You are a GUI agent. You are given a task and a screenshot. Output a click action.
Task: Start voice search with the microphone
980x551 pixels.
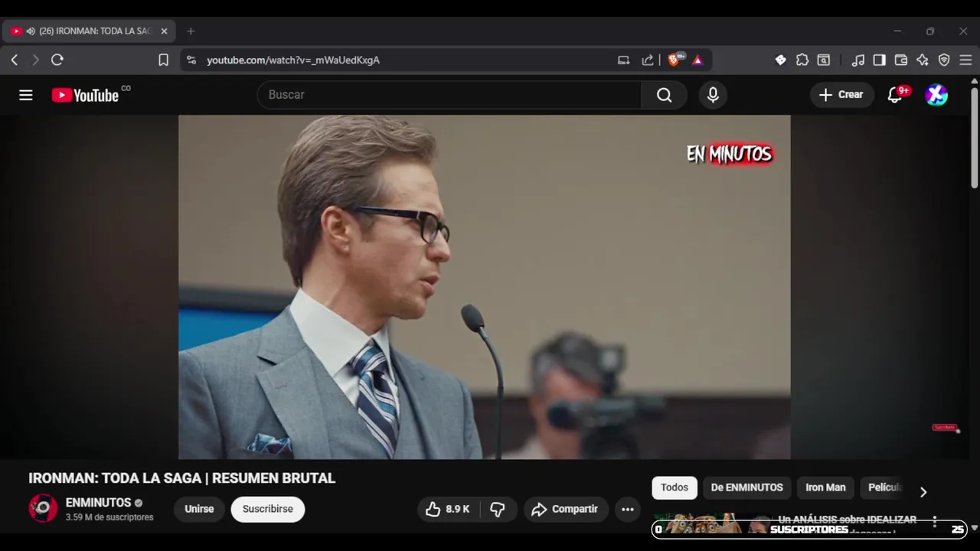click(x=713, y=95)
